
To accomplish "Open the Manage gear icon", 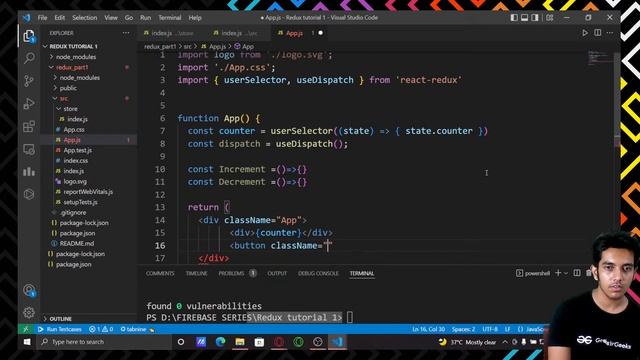I will pyautogui.click(x=29, y=313).
